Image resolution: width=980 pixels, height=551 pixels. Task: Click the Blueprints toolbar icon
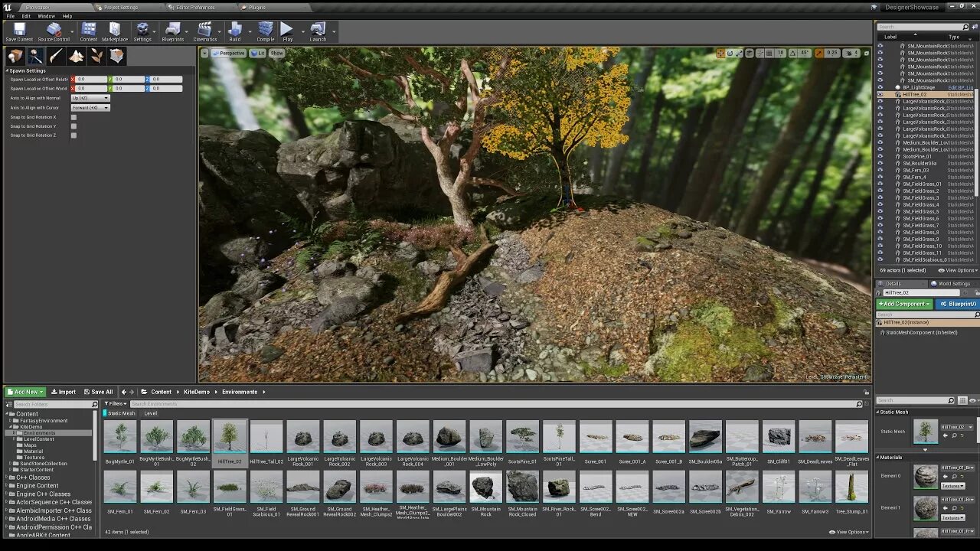coord(173,31)
